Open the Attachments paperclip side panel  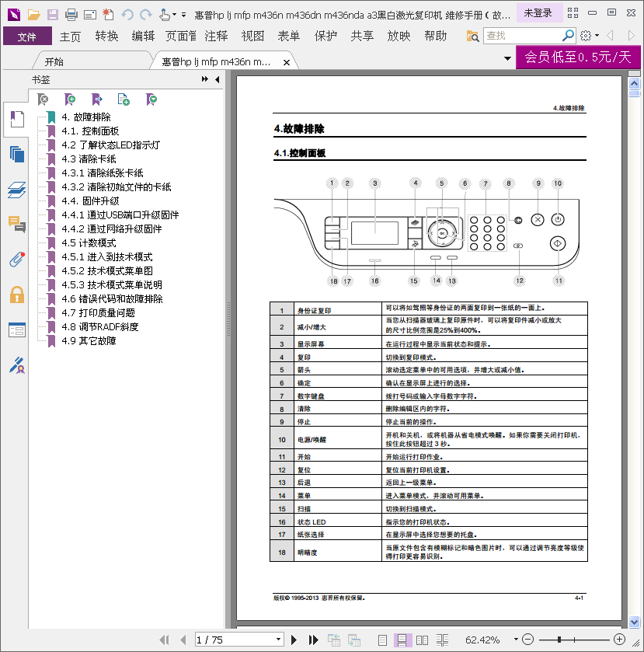click(x=17, y=260)
